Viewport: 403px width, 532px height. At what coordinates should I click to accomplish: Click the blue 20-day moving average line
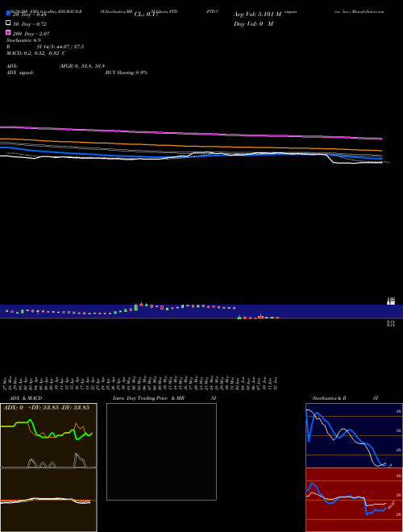tap(191, 155)
